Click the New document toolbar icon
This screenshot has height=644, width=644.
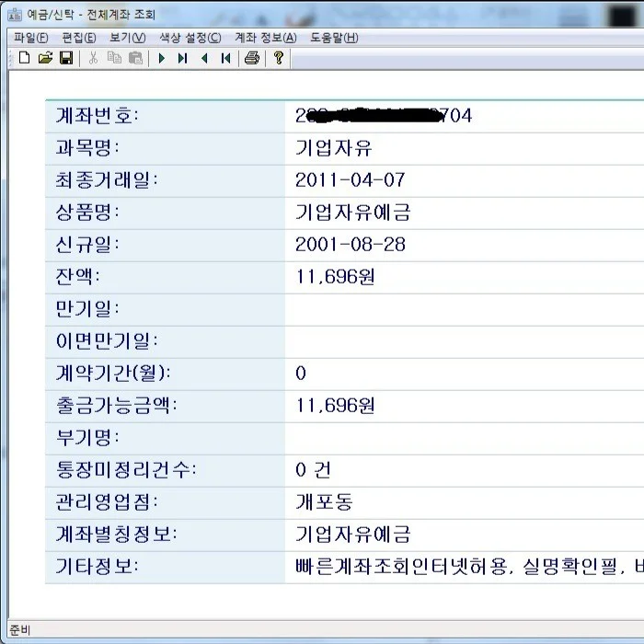pyautogui.click(x=24, y=58)
